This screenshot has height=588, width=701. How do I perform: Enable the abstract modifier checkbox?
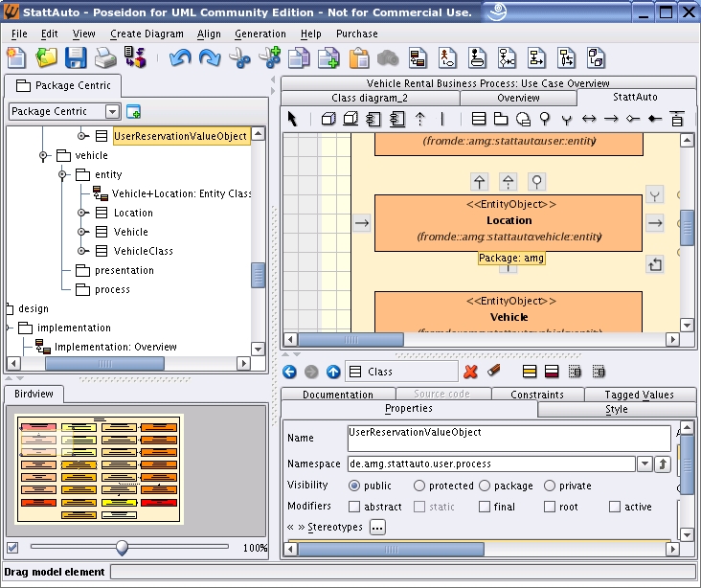click(x=354, y=507)
